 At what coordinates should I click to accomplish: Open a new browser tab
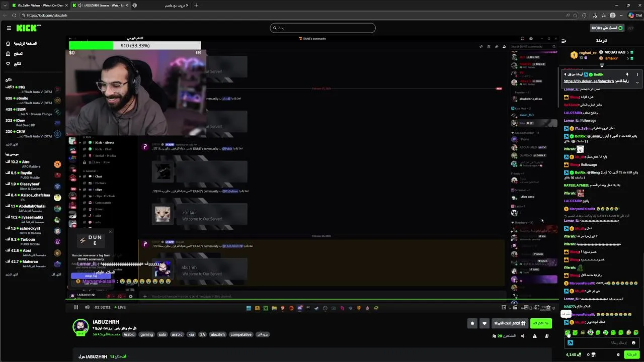coord(196,5)
